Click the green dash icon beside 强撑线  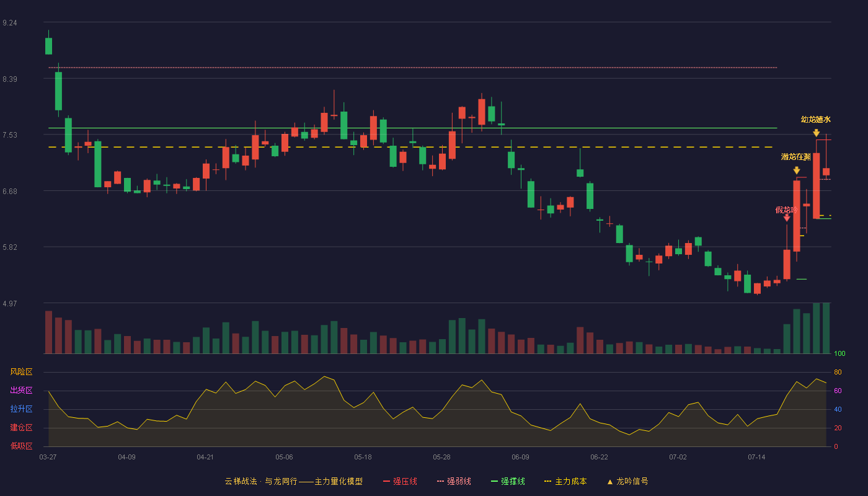coord(494,482)
